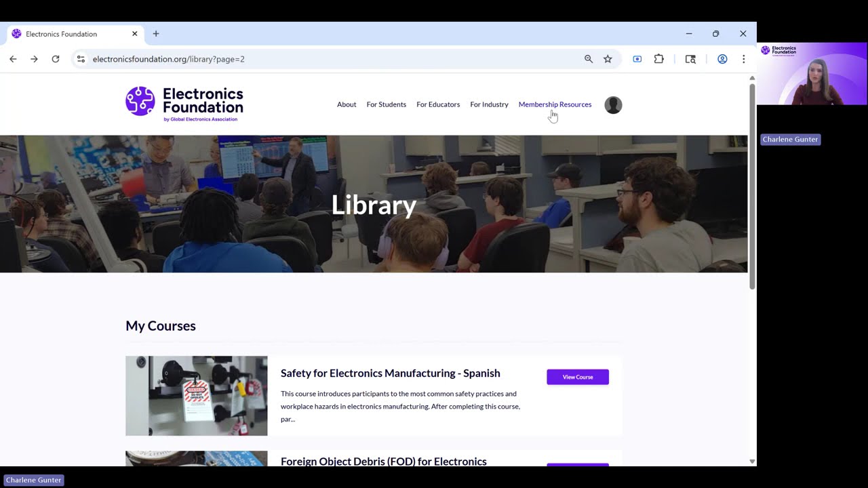
Task: Open Chrome three-dot menu
Action: tap(744, 59)
